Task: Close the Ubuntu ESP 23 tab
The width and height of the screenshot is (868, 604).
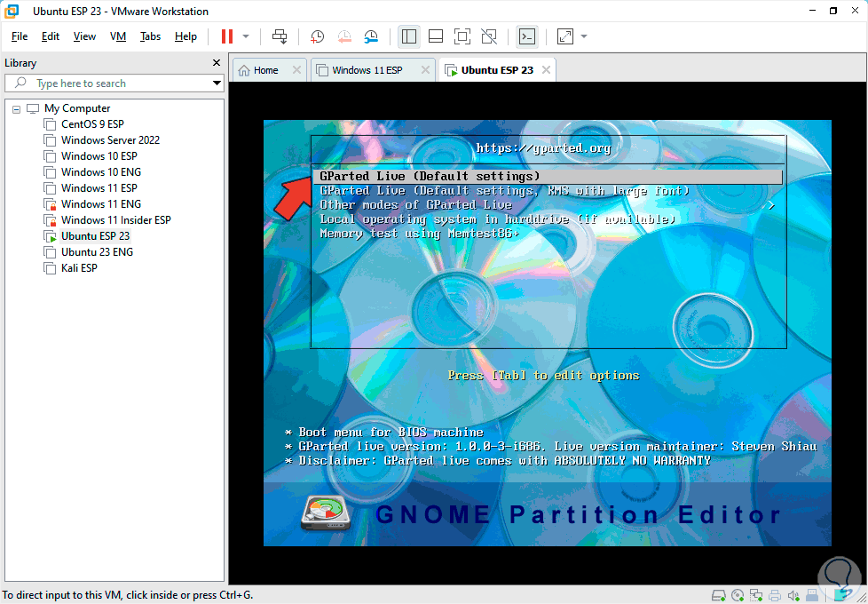Action: click(x=547, y=70)
